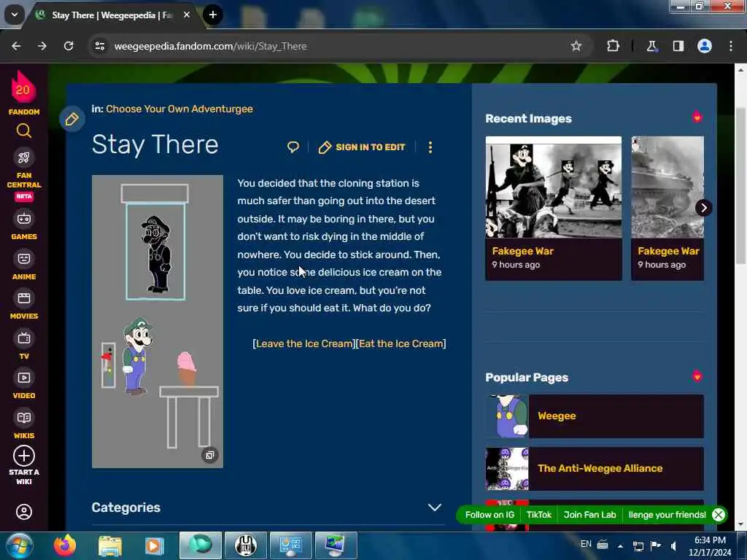Enlarge the article image using its expand icon

tap(209, 455)
